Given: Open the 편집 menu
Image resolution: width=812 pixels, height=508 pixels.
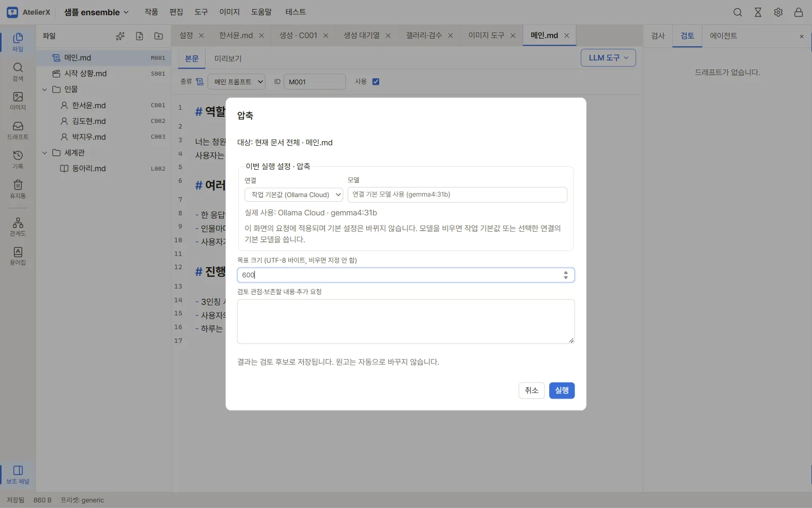Looking at the screenshot, I should click(176, 12).
